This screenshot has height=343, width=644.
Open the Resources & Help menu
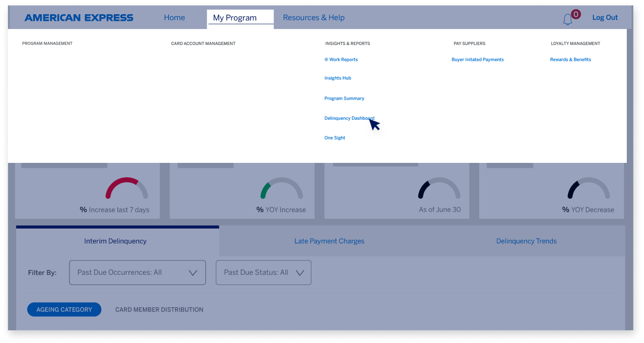pos(314,17)
